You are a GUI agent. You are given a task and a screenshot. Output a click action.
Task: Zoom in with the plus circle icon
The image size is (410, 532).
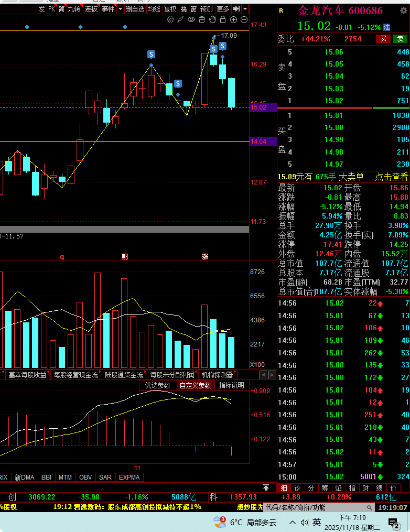pyautogui.click(x=233, y=20)
